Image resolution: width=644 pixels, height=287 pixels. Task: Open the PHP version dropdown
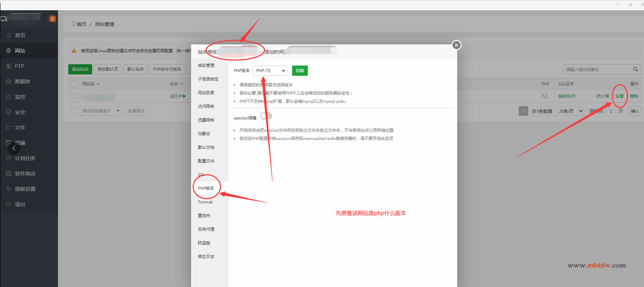(x=270, y=71)
